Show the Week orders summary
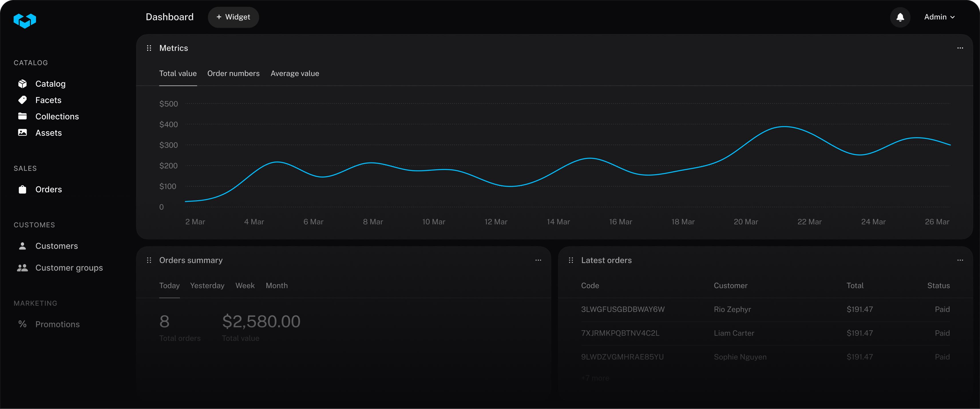The height and width of the screenshot is (409, 980). [x=245, y=286]
